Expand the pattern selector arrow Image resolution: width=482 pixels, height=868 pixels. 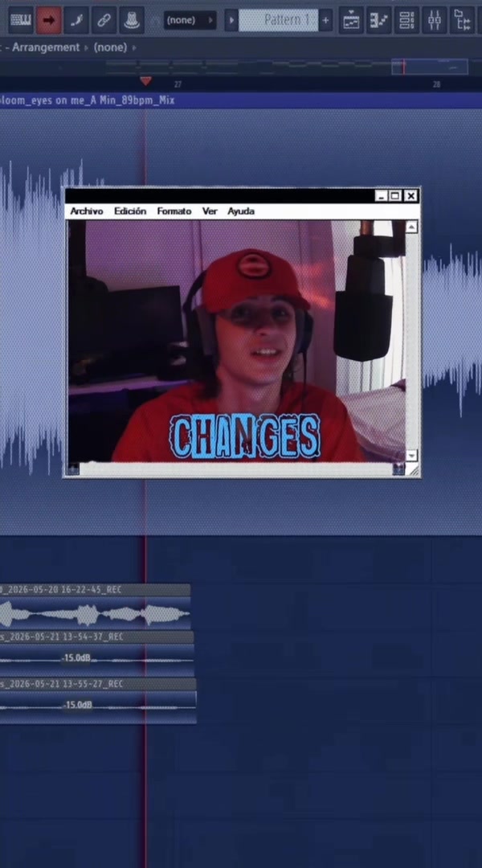point(231,20)
